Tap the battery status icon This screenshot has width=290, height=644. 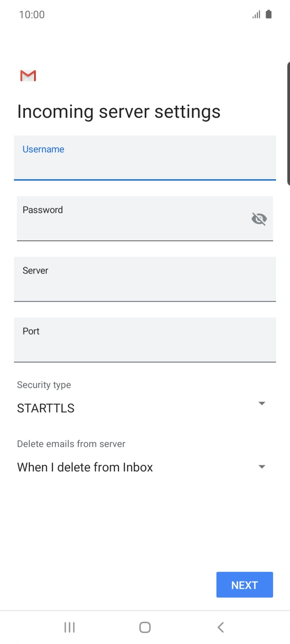(x=267, y=14)
